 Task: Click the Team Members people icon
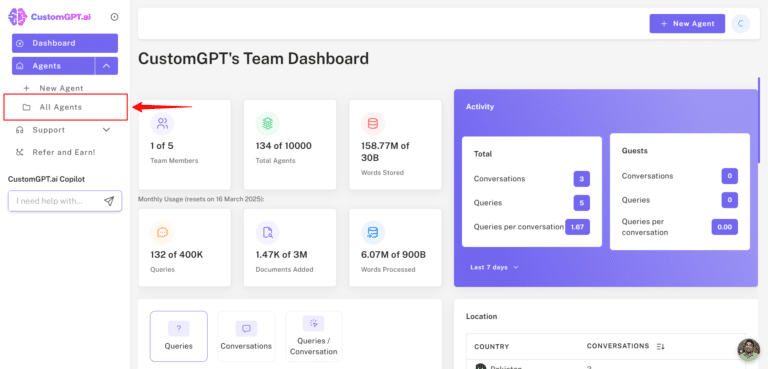pyautogui.click(x=163, y=123)
